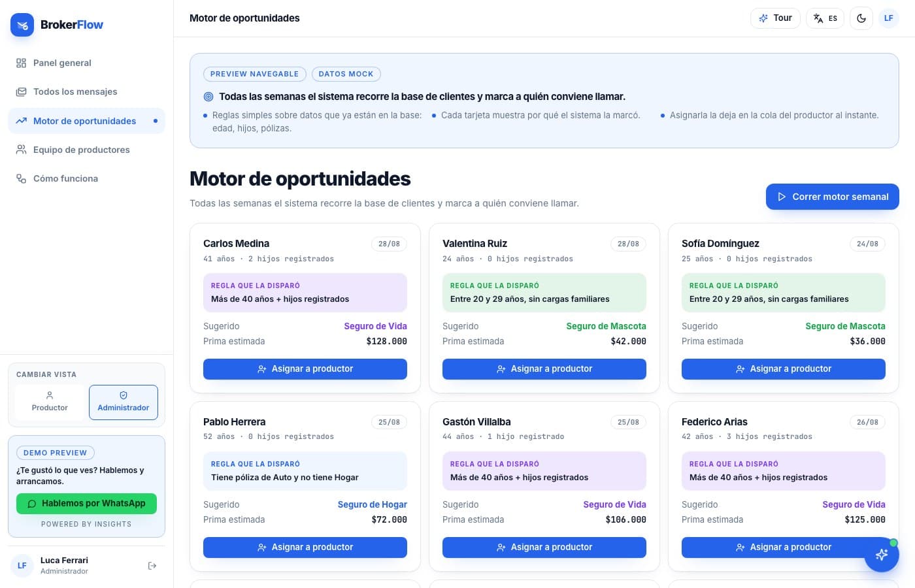Select Motor de oportunidades in sidebar
This screenshot has height=588, width=915.
(86, 121)
